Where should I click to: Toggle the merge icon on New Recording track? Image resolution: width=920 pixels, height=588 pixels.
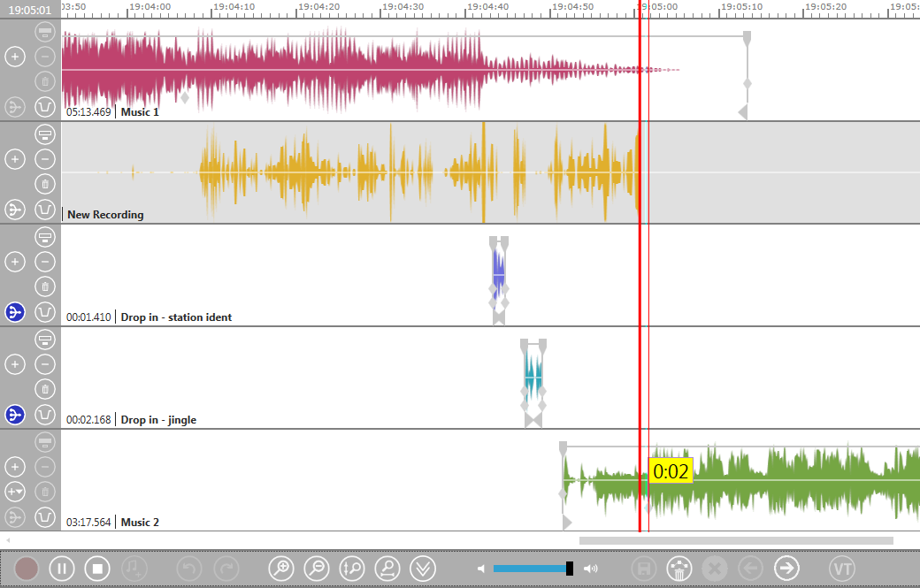point(15,210)
